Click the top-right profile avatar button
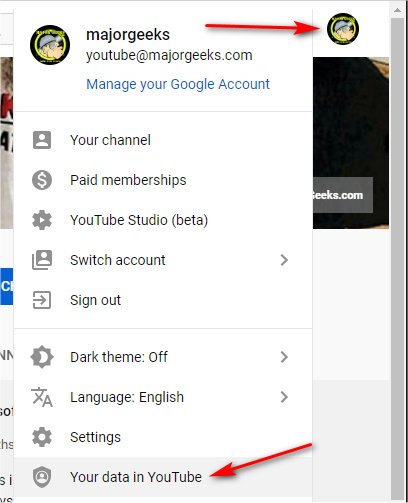 [343, 29]
